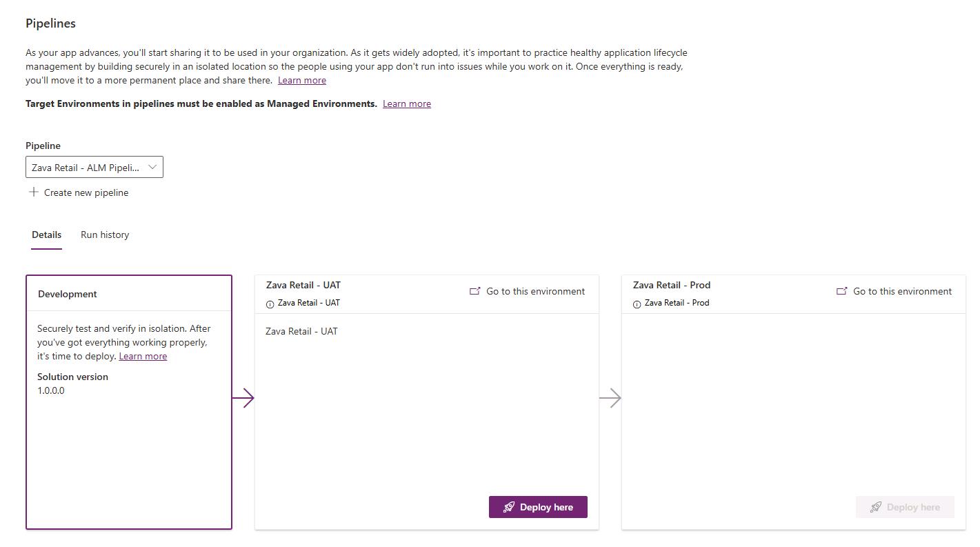Click the info icon under Zava Retail - Prod

click(637, 304)
